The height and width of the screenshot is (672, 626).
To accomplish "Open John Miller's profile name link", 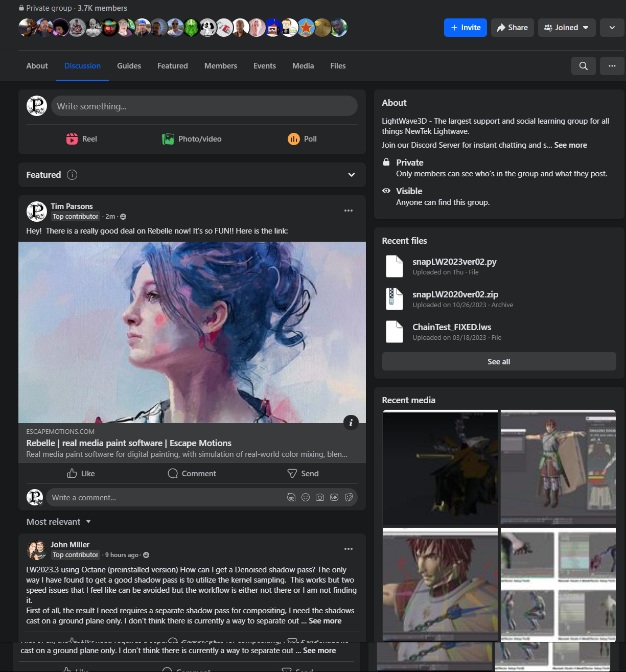I will click(70, 545).
